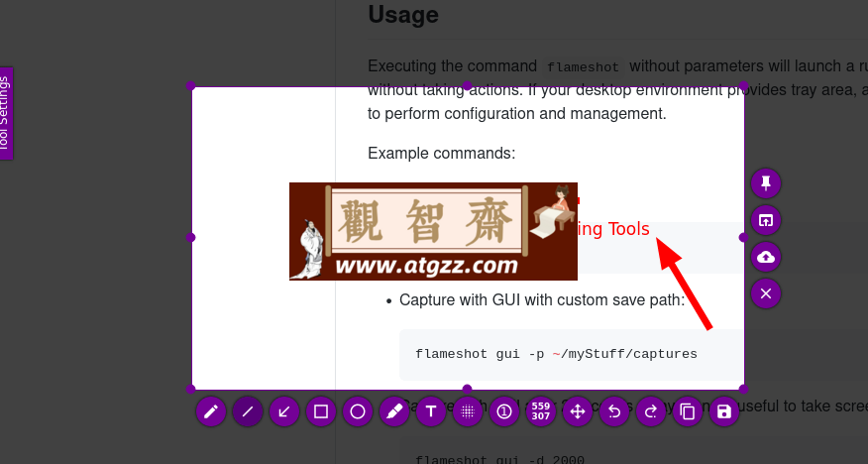The image size is (868, 464).
Task: Click the 'Usage' heading
Action: click(x=403, y=15)
